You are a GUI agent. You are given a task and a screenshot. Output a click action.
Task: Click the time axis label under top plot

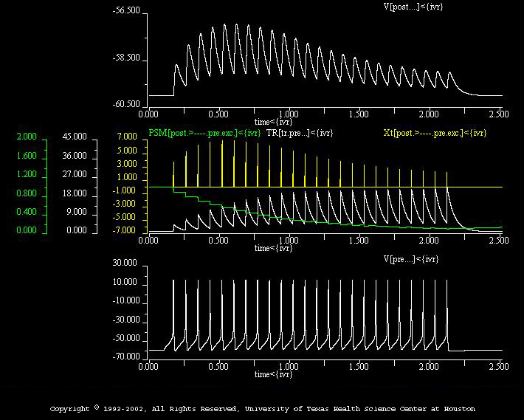tap(275, 123)
